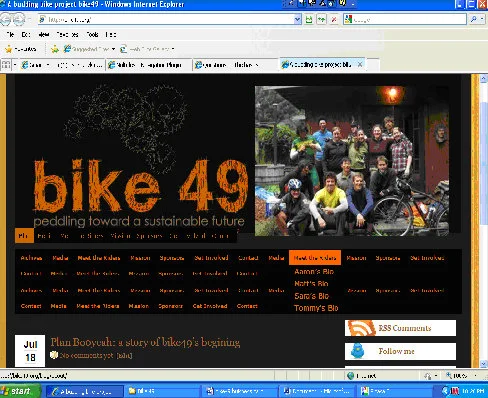488x398 pixels.
Task: Click the scroll up arrow of page scrollbar
Action: [483, 79]
